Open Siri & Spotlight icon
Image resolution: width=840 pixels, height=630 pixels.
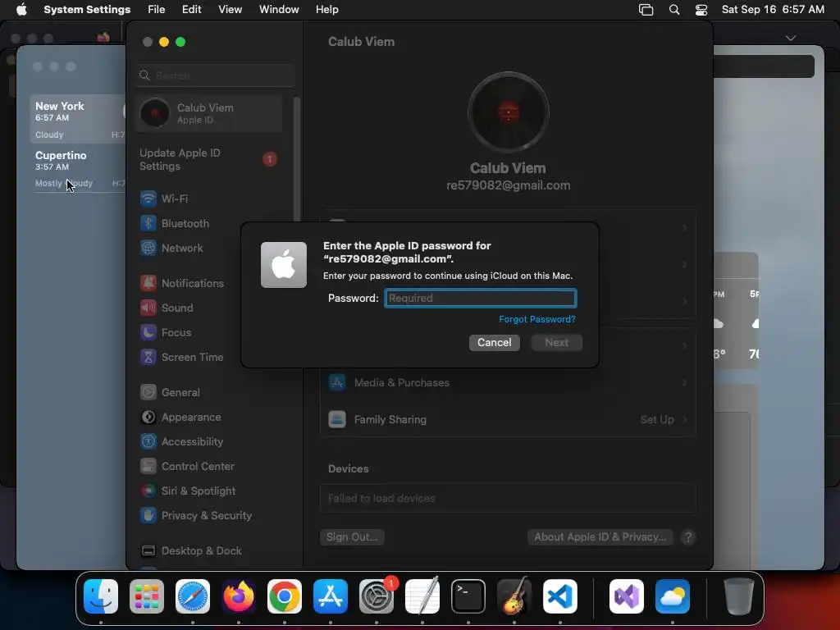(148, 491)
